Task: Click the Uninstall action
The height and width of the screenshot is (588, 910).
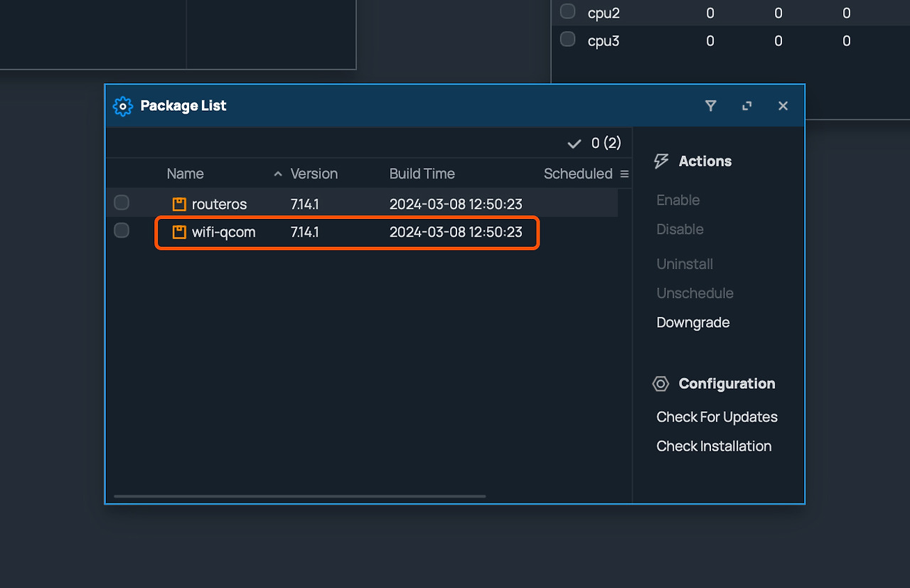Action: 685,264
